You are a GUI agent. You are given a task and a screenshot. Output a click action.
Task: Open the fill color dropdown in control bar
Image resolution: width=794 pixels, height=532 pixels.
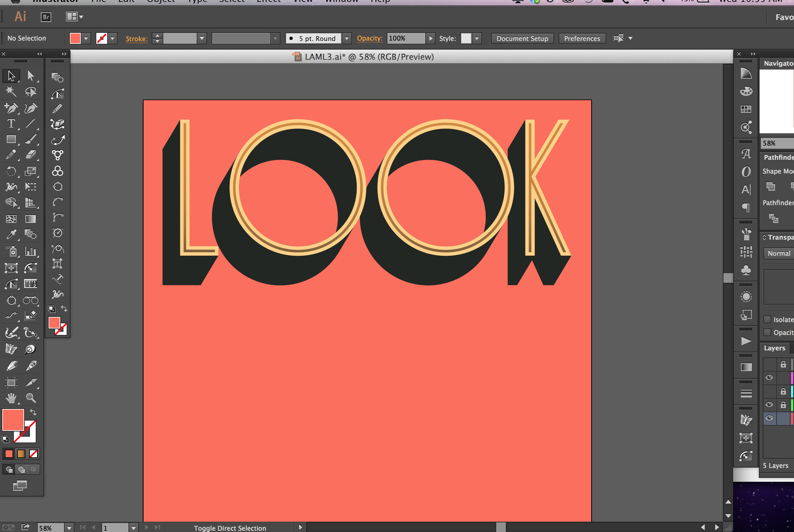click(x=86, y=38)
